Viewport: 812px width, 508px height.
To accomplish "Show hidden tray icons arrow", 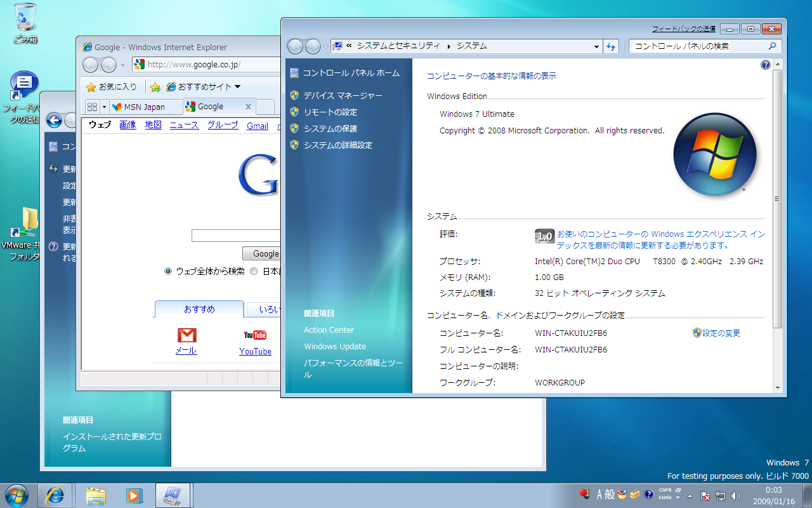I will tap(690, 495).
